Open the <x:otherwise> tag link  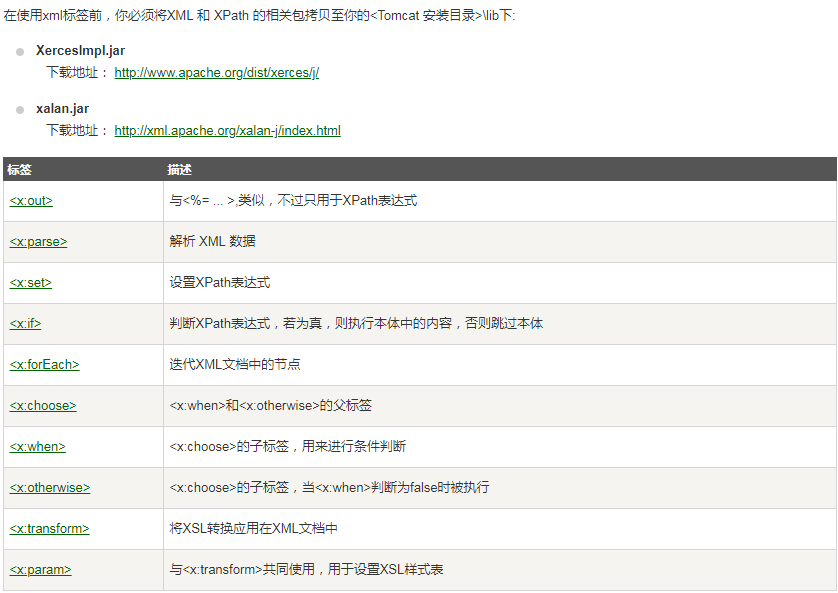(50, 488)
